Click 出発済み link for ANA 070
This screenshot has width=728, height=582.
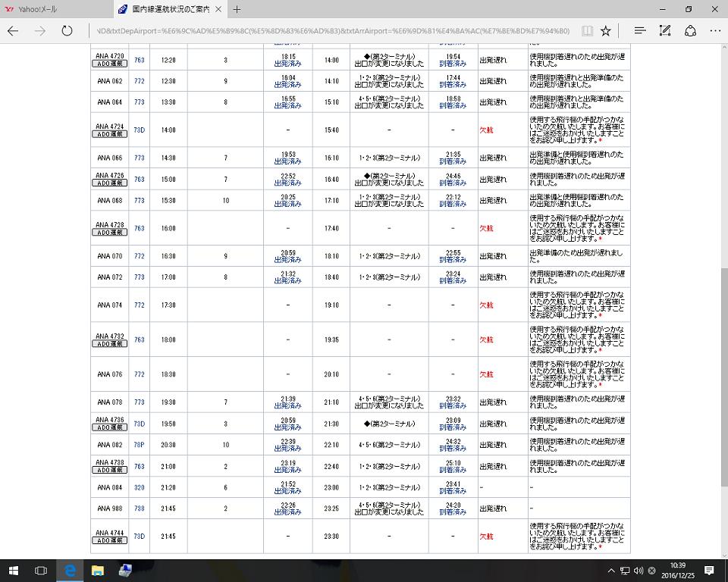point(288,260)
